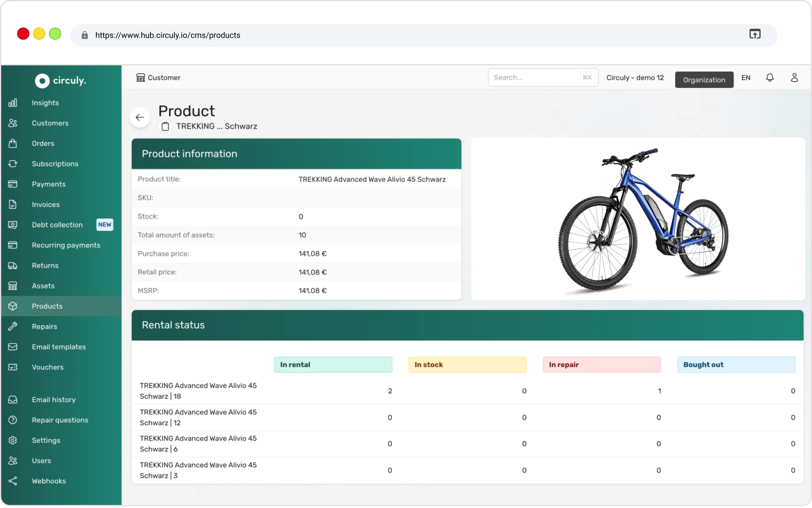Viewport: 812px width, 508px height.
Task: Click the Bought out status label
Action: 736,365
